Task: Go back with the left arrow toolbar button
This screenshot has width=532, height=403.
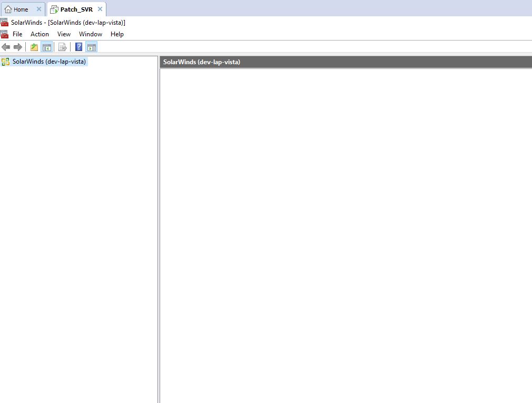Action: point(6,47)
